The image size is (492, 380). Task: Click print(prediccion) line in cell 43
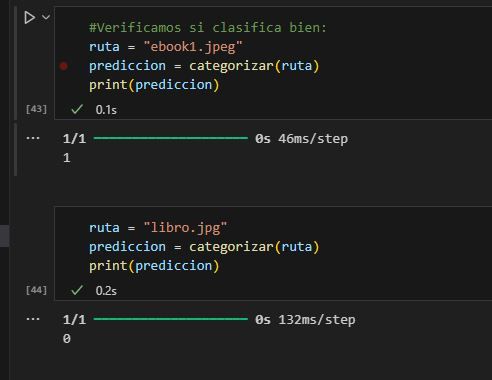coord(154,85)
